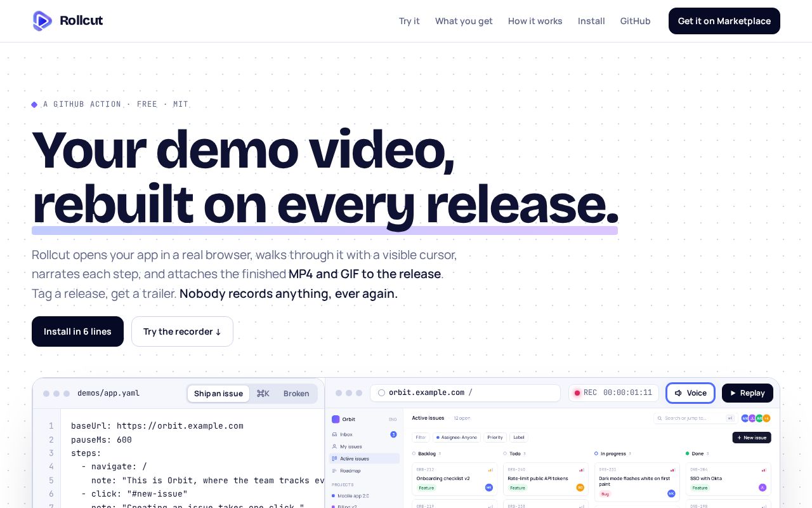
Task: Click the orange avatar on Rate-limit card
Action: (x=580, y=488)
